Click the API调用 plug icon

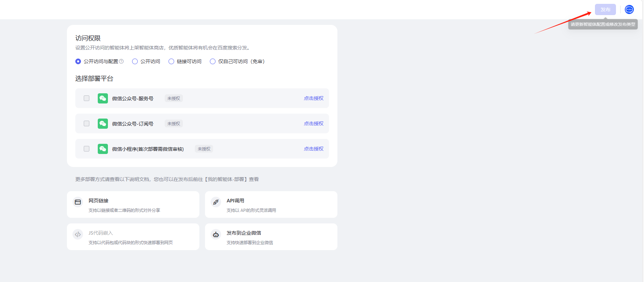click(x=216, y=202)
